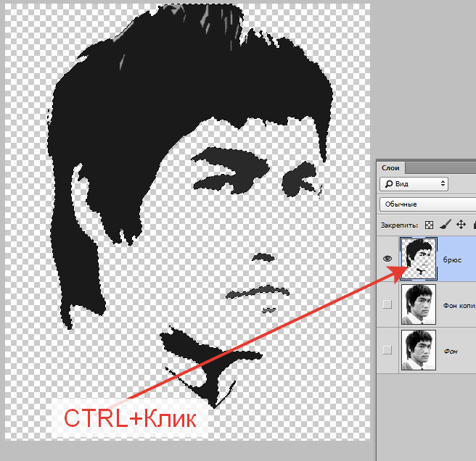Lock transparent pixels icon
The width and height of the screenshot is (476, 461).
click(429, 225)
